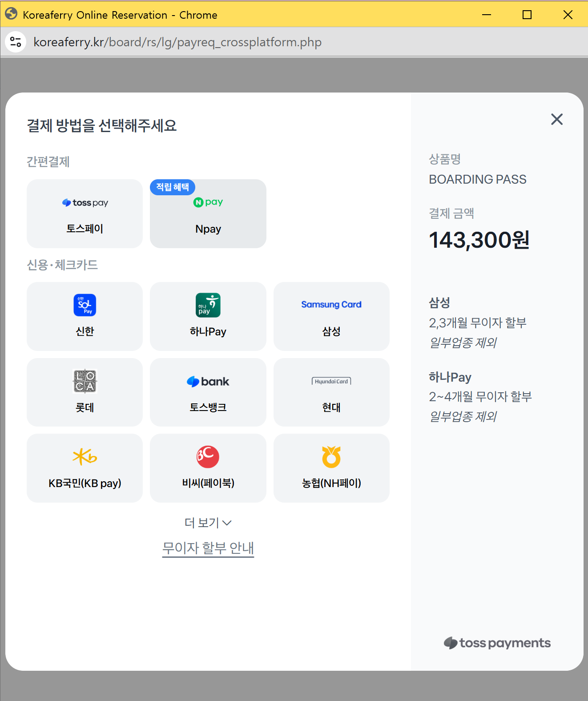Choose the Hyundai Card logo
Viewport: 588px width, 701px height.
click(331, 381)
